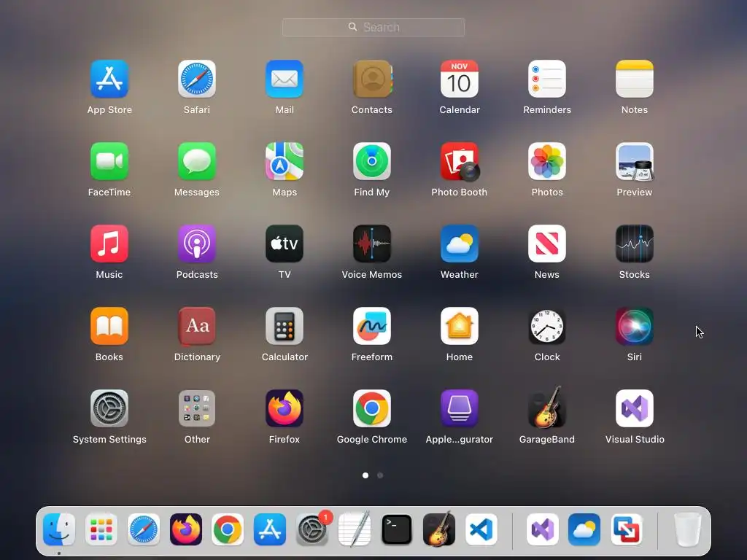Launch Siri
The height and width of the screenshot is (560, 747).
tap(635, 326)
